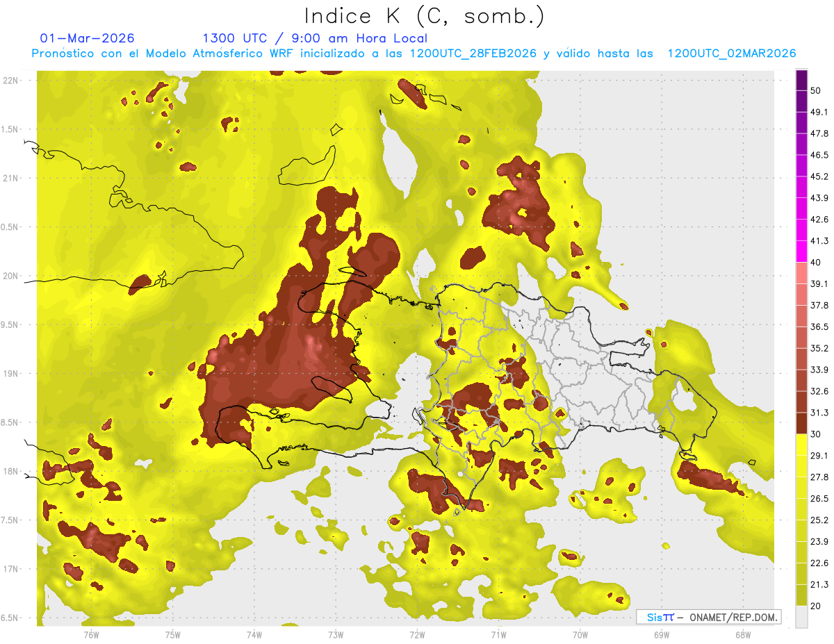Pick the dark purple swatch above 50
The height and width of the screenshot is (644, 834).
(x=802, y=80)
